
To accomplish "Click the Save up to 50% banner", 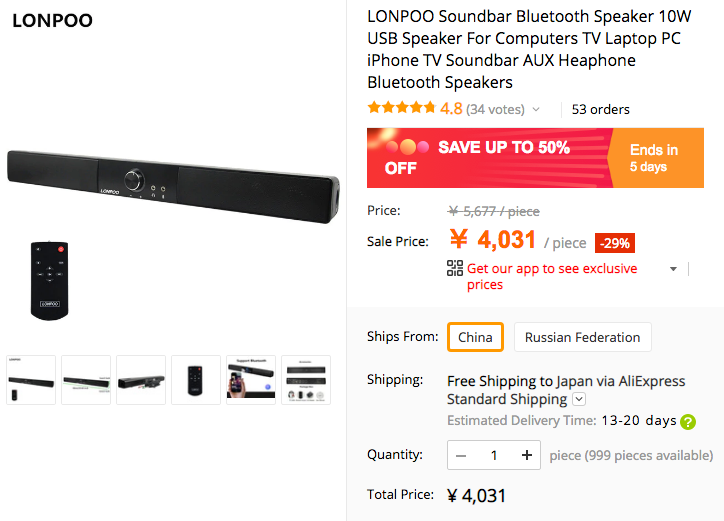I will tap(487, 157).
